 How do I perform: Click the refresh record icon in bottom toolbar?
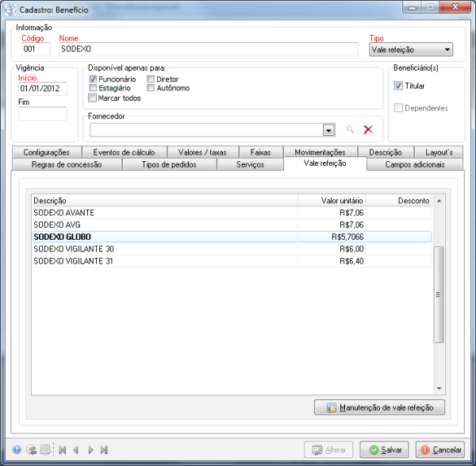coord(31,449)
